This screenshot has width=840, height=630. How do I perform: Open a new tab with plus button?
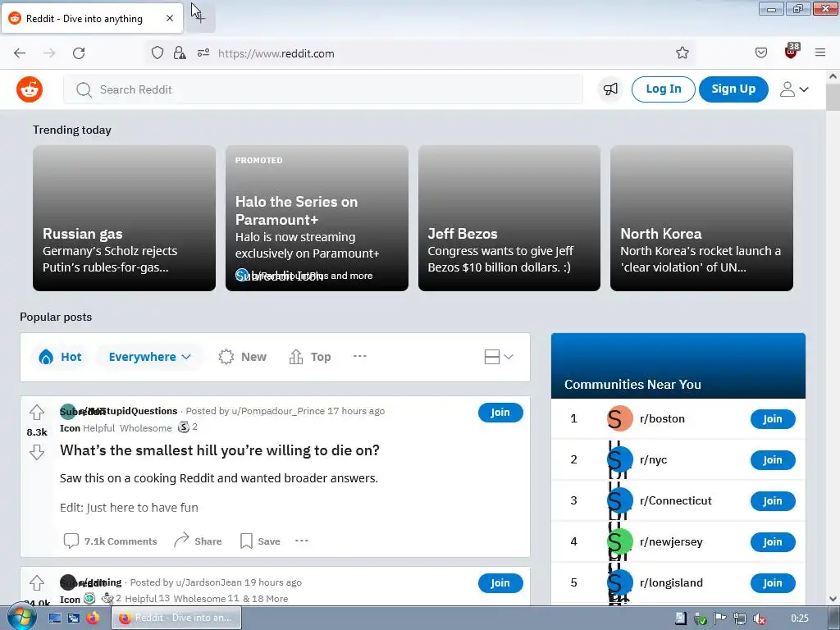coord(200,18)
